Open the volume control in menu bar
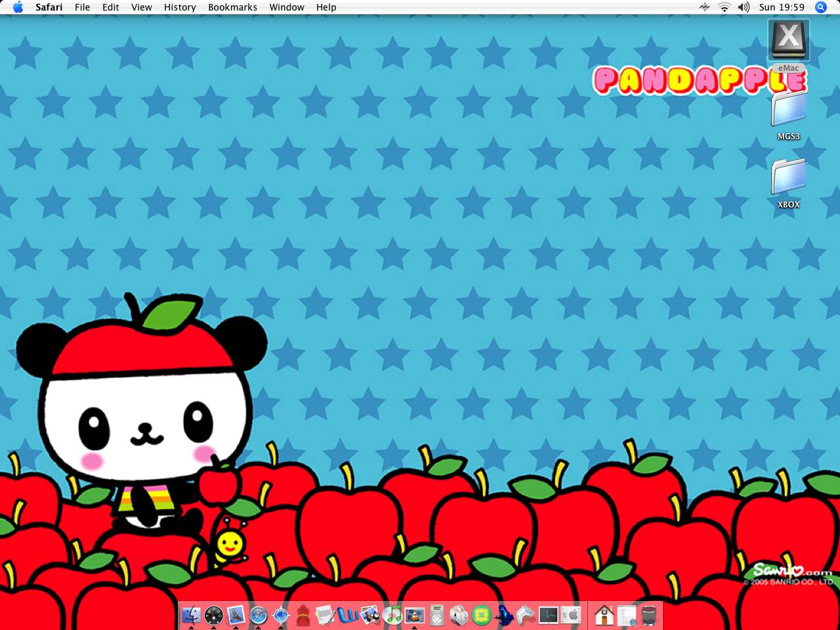Screen dimensions: 840x630 744,7
